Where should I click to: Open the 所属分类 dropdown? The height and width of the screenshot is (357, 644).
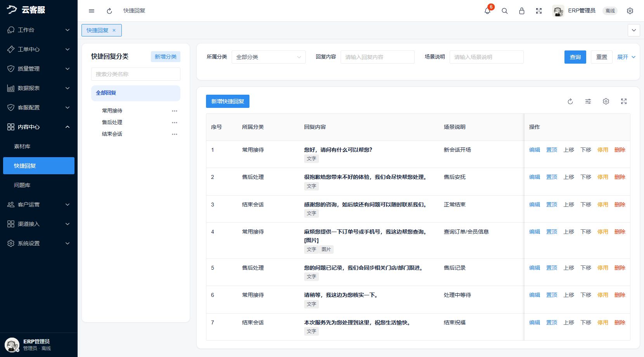[x=268, y=57]
